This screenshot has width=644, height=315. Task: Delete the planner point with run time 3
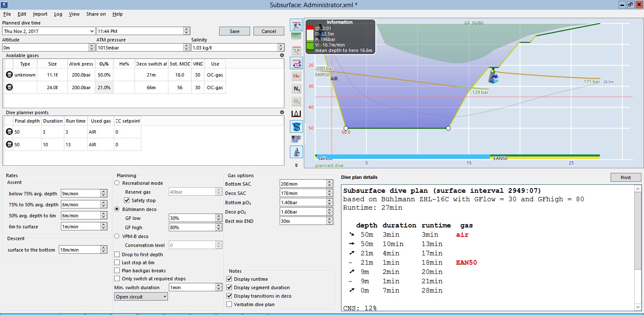[x=9, y=132]
